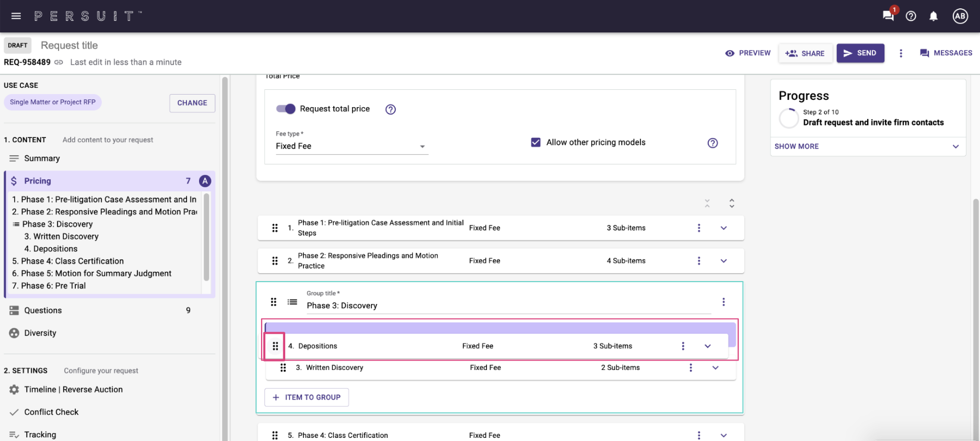Viewport: 980px width, 441px height.
Task: Grab the drag handle for Depositions row
Action: click(275, 346)
